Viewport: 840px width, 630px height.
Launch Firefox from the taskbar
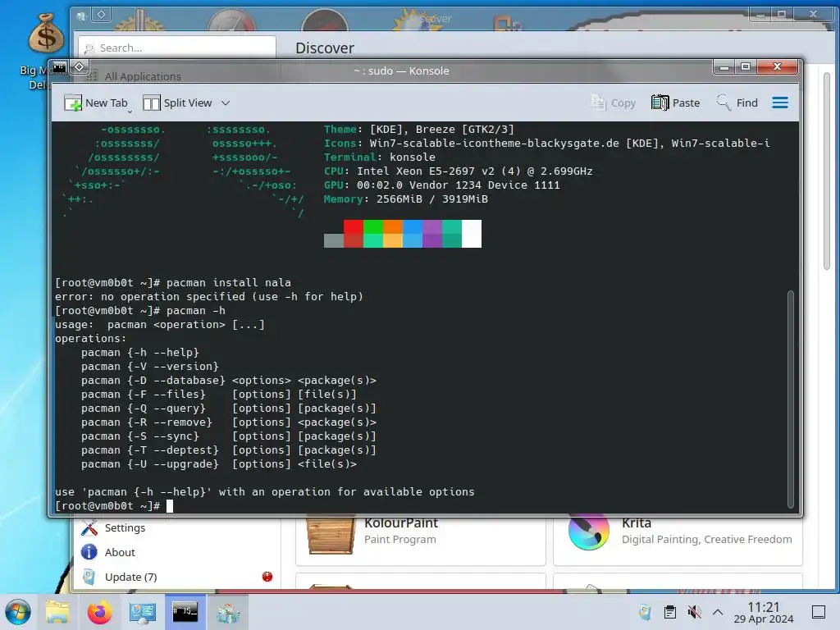(x=99, y=612)
